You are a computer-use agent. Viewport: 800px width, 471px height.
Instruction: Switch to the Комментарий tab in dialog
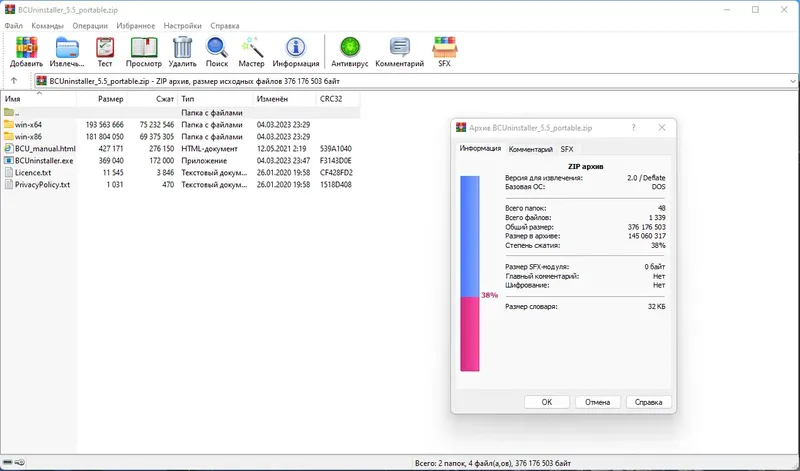coord(531,149)
